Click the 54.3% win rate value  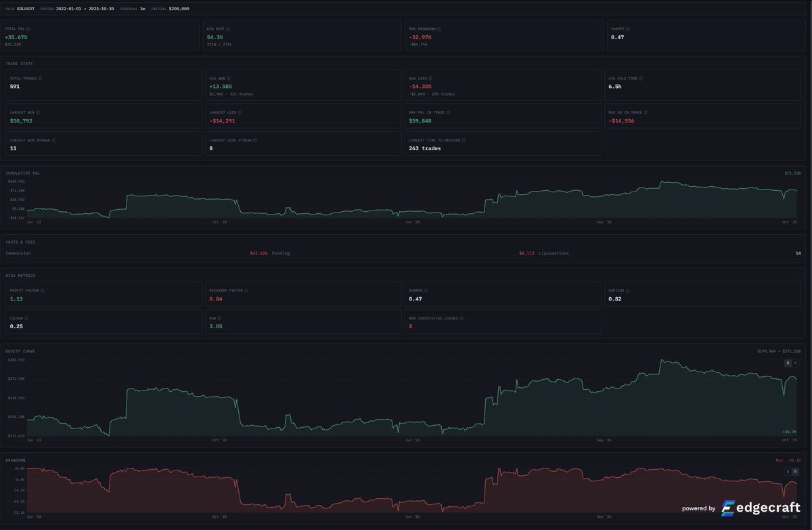pos(215,37)
